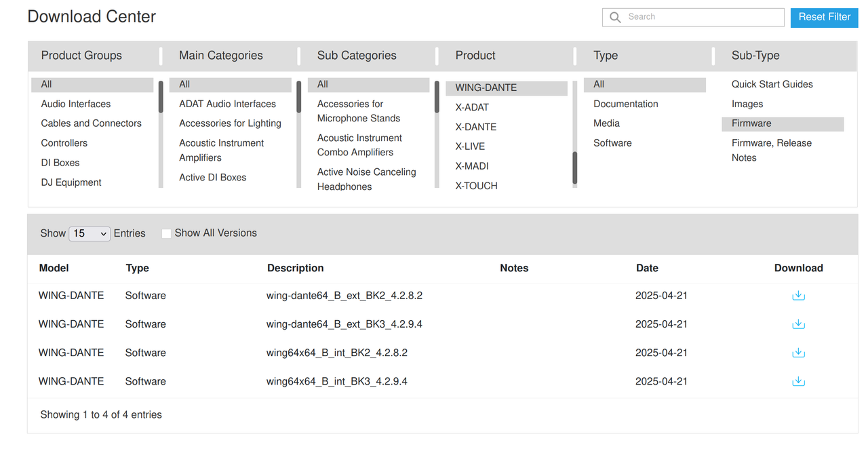Choose Controllers in Product Groups
This screenshot has width=868, height=449.
[64, 143]
